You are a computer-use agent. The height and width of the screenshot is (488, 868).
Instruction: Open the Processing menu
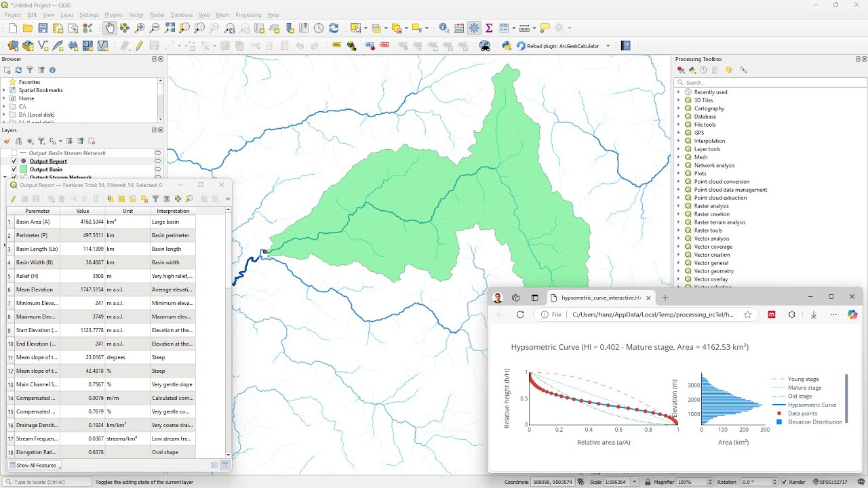pos(248,15)
